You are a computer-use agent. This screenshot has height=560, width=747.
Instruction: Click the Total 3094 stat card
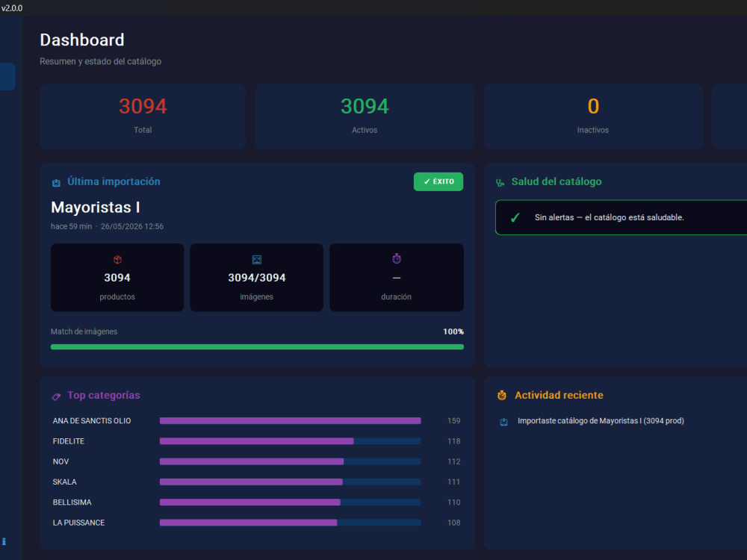(x=143, y=116)
